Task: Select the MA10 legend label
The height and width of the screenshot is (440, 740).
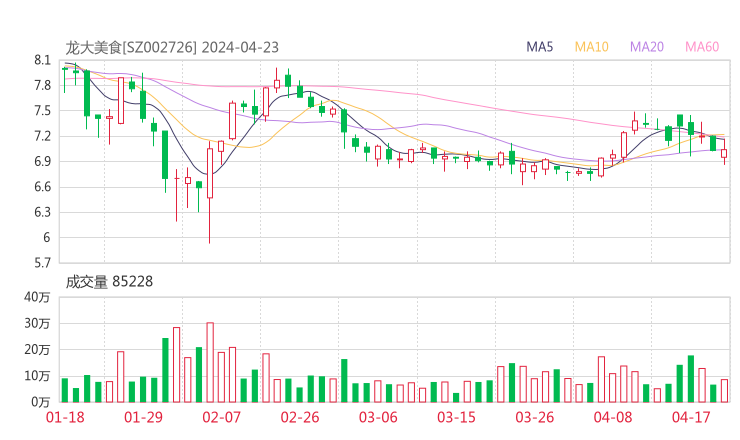Action: [591, 47]
